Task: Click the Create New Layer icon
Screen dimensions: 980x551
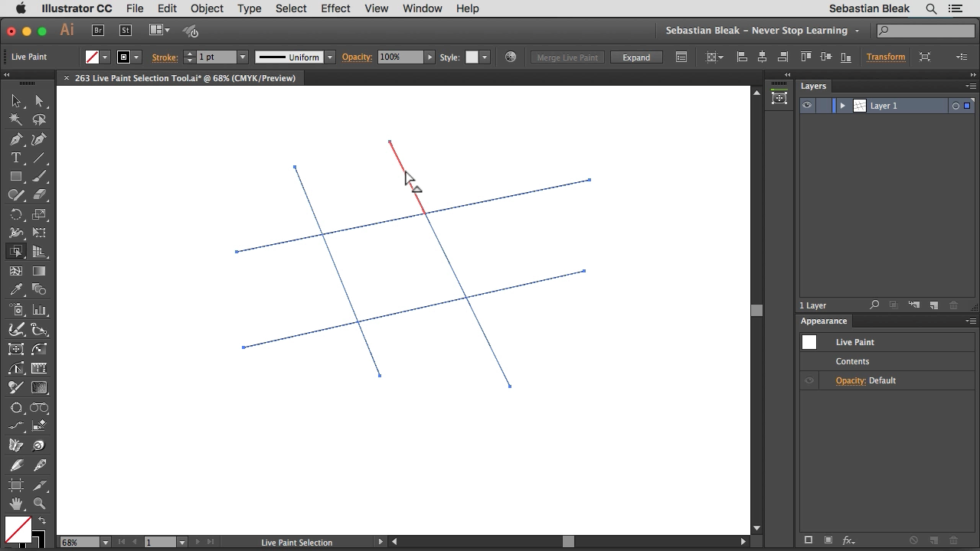Action: 934,305
